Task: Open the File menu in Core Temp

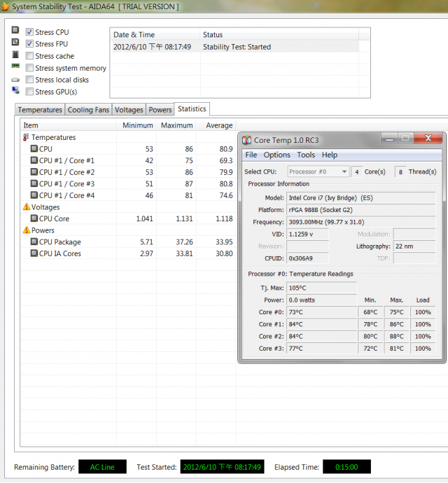Action: pyautogui.click(x=251, y=155)
